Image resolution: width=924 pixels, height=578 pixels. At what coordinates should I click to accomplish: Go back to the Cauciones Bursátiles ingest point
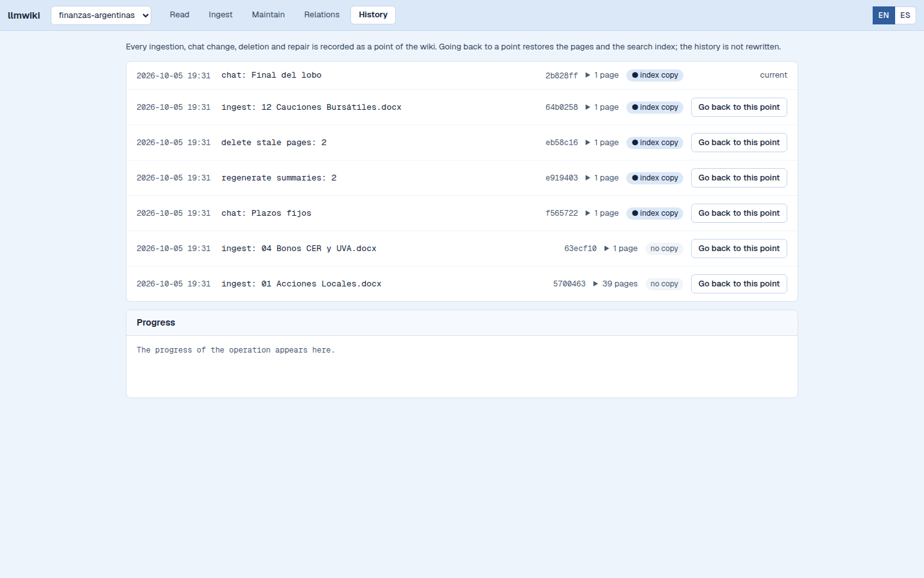click(x=739, y=107)
